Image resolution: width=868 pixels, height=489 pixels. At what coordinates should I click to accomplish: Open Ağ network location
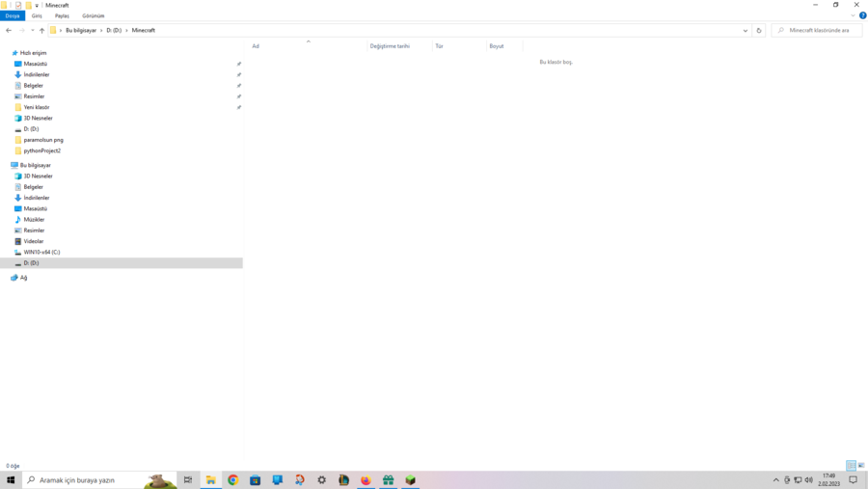click(x=23, y=278)
